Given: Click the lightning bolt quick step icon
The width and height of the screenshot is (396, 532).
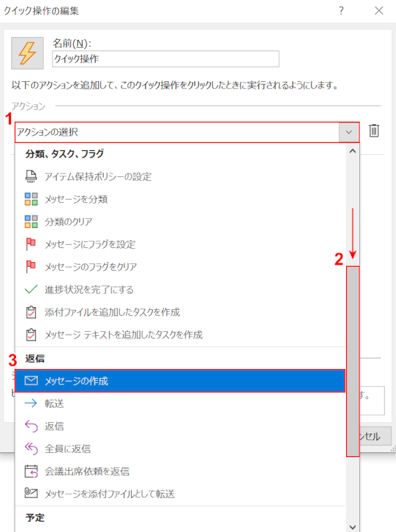Looking at the screenshot, I should coord(27,53).
